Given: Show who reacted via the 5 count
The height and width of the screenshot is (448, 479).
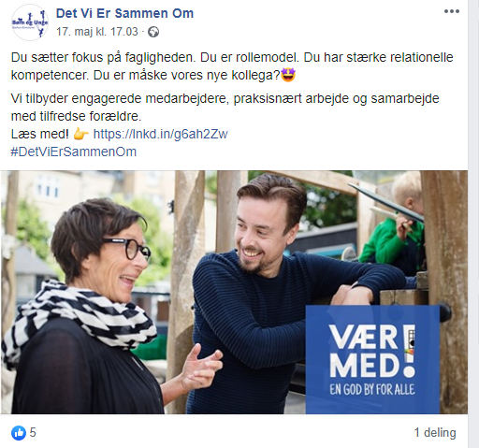Looking at the screenshot, I should click(x=33, y=433).
